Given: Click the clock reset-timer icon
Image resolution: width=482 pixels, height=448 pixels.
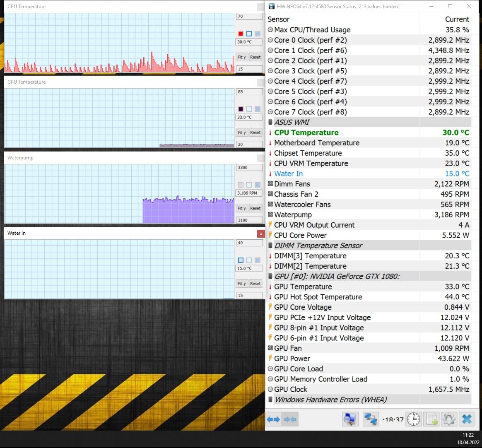Looking at the screenshot, I should click(x=413, y=419).
